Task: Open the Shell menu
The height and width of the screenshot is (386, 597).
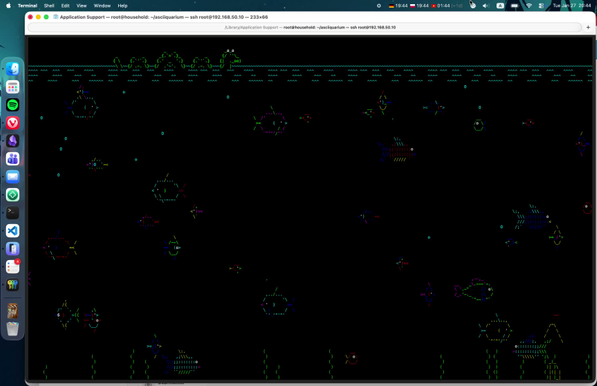Action: 49,6
